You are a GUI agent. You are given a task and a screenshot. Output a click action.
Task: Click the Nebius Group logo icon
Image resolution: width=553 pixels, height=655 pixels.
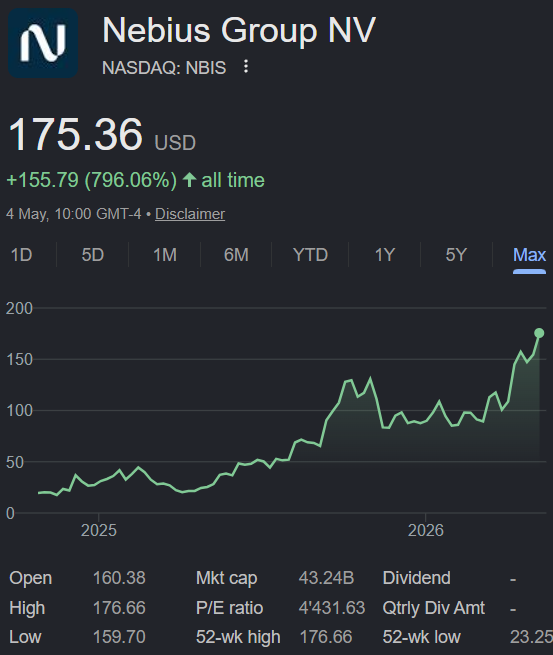click(43, 43)
